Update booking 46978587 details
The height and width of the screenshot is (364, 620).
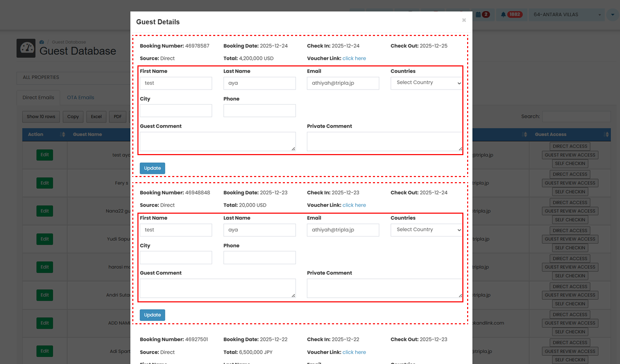[x=152, y=168]
